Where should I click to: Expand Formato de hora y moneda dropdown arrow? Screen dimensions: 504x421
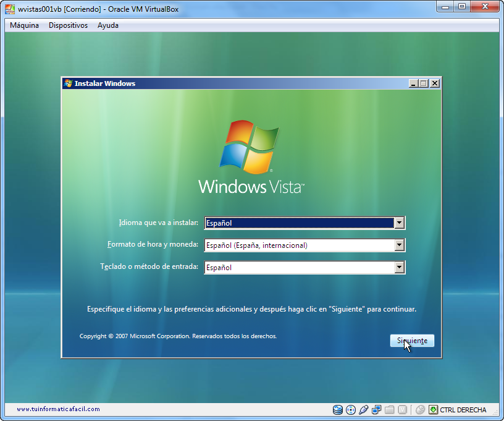[399, 245]
